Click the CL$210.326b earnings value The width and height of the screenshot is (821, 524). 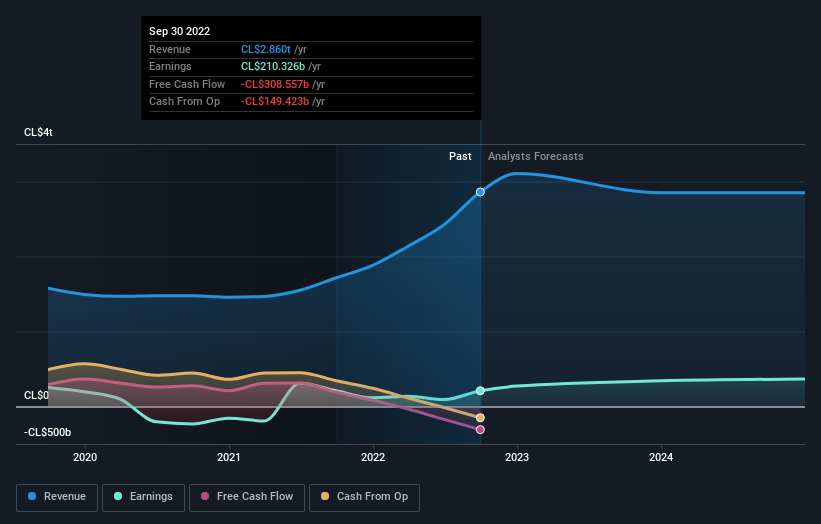(273, 66)
